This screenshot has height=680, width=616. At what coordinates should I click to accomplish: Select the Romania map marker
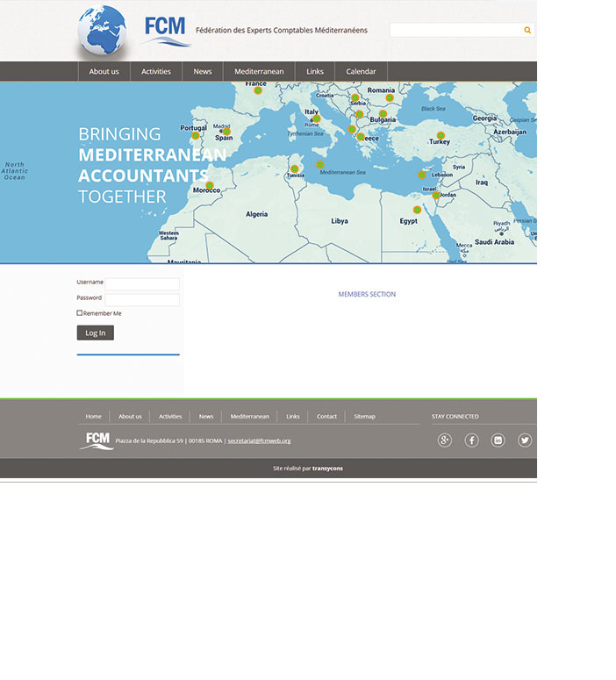(390, 98)
